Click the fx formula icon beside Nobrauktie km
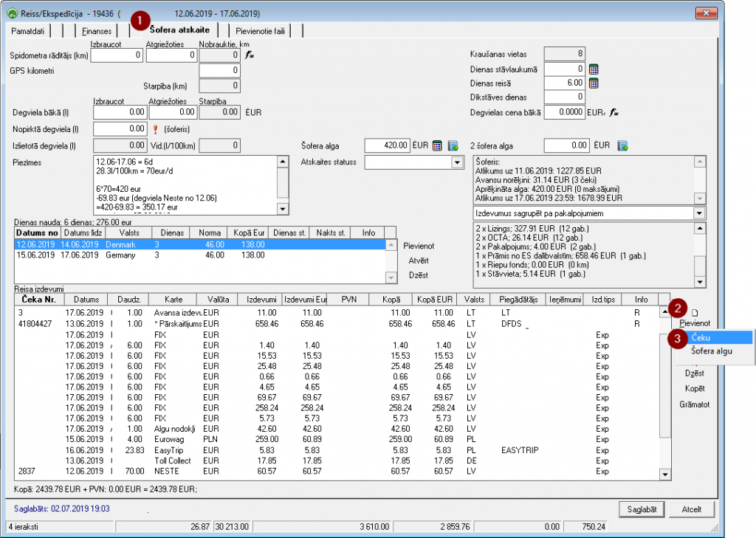This screenshot has height=538, width=756. tap(250, 55)
